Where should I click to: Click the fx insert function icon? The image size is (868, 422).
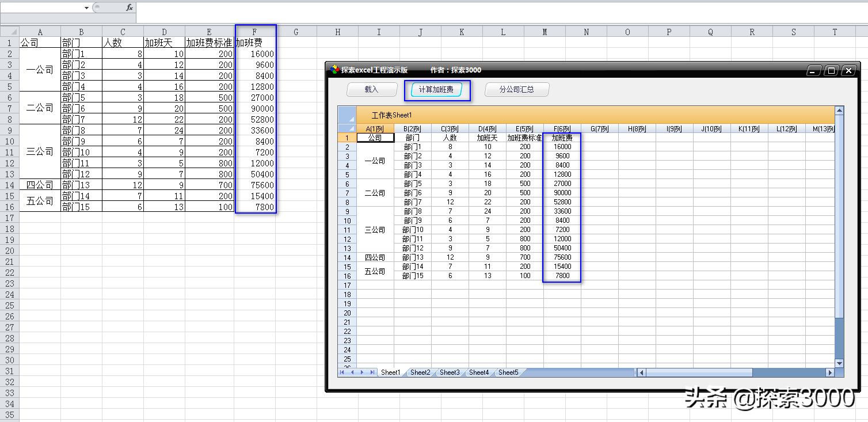coord(130,7)
